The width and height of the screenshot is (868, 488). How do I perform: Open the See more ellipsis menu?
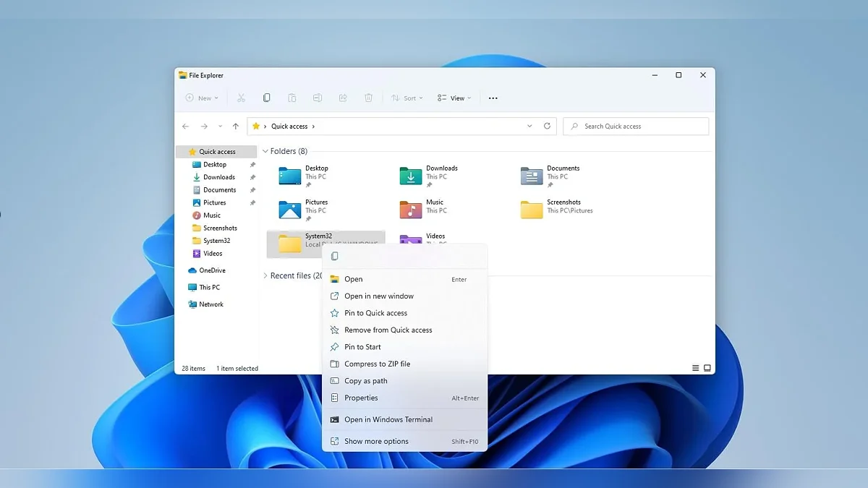(x=493, y=98)
